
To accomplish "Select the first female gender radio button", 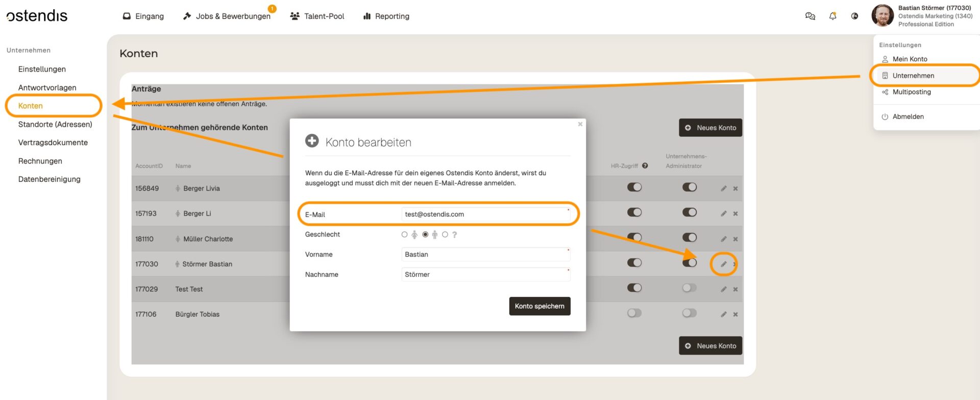I will tap(405, 234).
